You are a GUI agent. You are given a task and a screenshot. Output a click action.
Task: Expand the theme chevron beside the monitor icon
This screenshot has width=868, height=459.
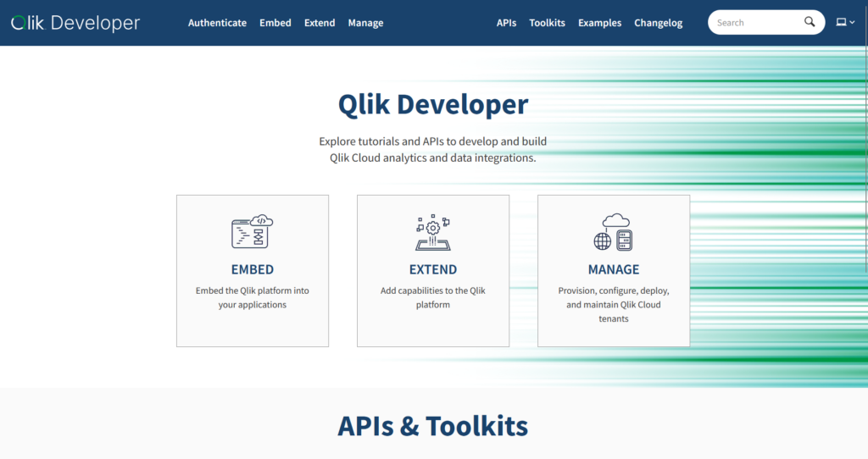852,23
